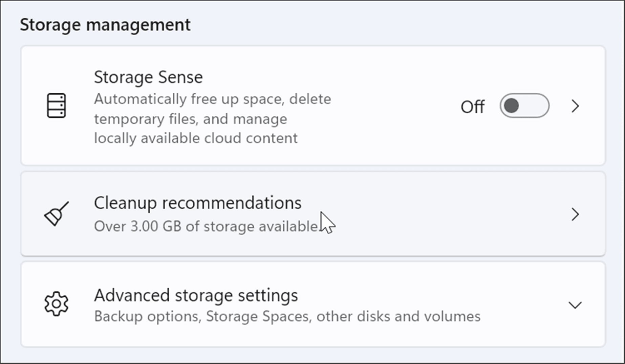Click the right chevron on the Storage Sense row
This screenshot has height=364, width=625.
[x=575, y=106]
